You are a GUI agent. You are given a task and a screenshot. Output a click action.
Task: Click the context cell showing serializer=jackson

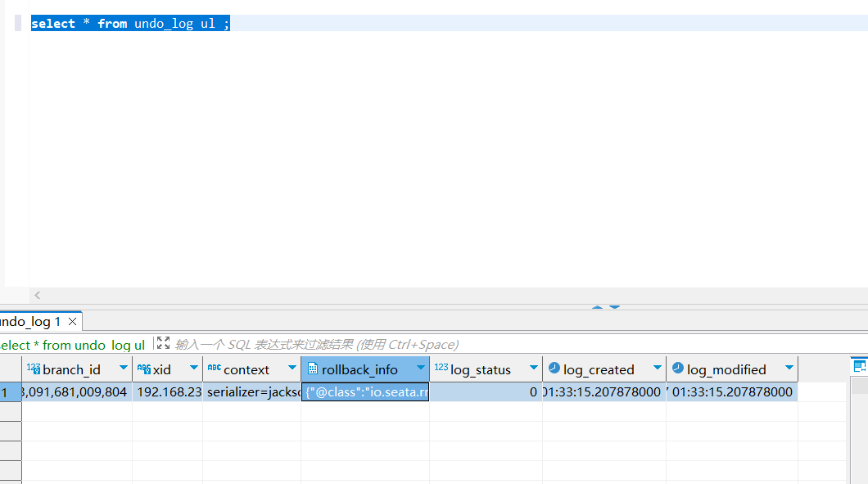coord(251,392)
